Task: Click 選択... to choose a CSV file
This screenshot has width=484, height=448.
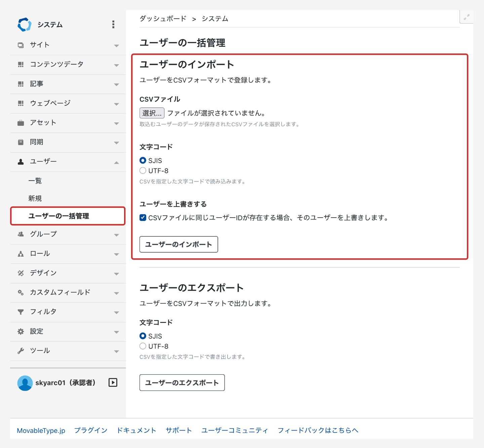Action: [152, 113]
